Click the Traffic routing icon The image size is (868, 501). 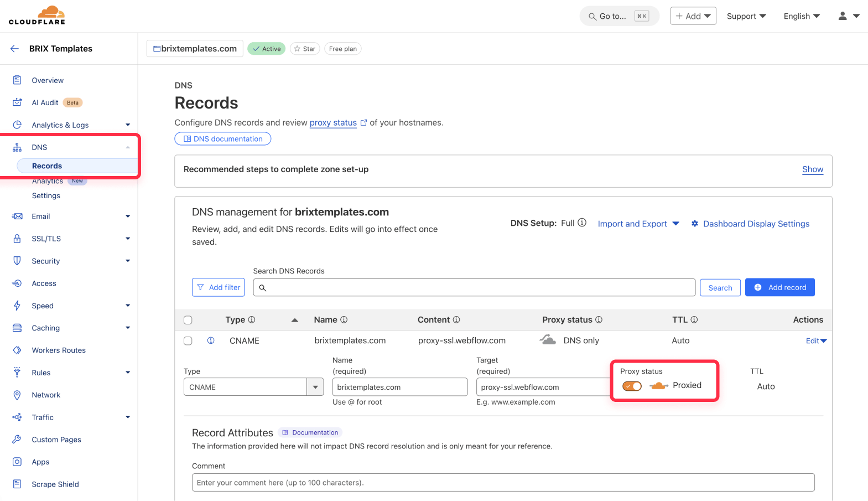(17, 417)
